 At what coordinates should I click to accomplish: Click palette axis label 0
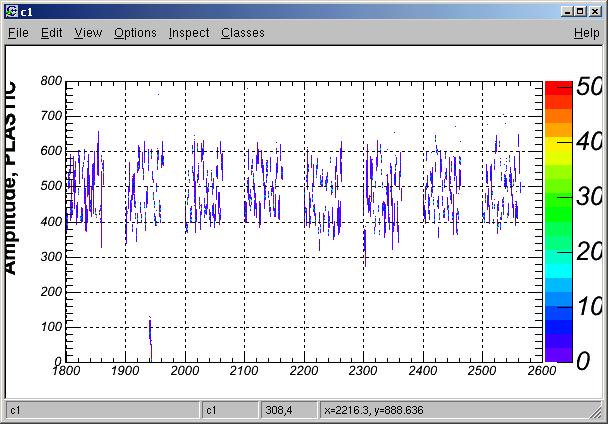coord(583,361)
